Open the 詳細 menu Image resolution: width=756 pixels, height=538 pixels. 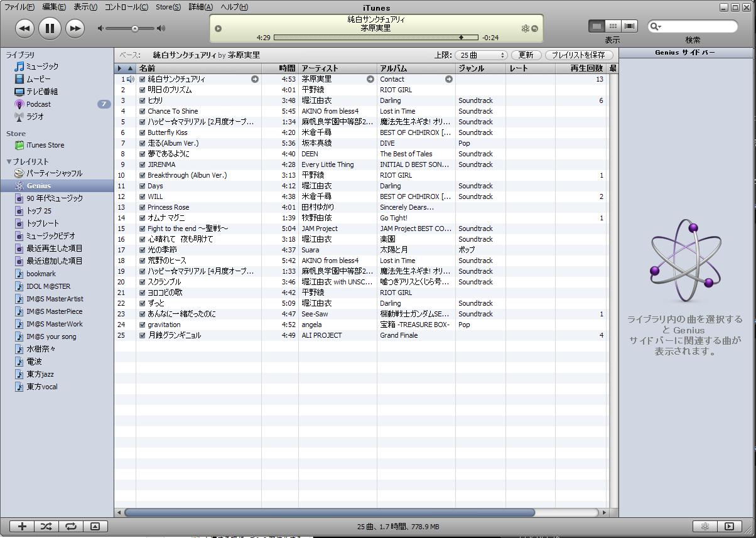coord(201,7)
